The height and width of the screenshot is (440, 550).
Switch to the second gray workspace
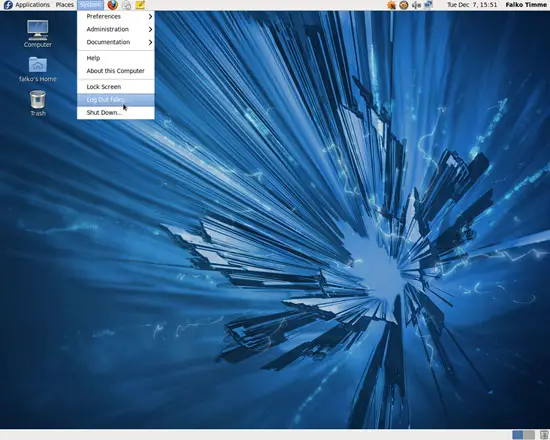coord(529,435)
